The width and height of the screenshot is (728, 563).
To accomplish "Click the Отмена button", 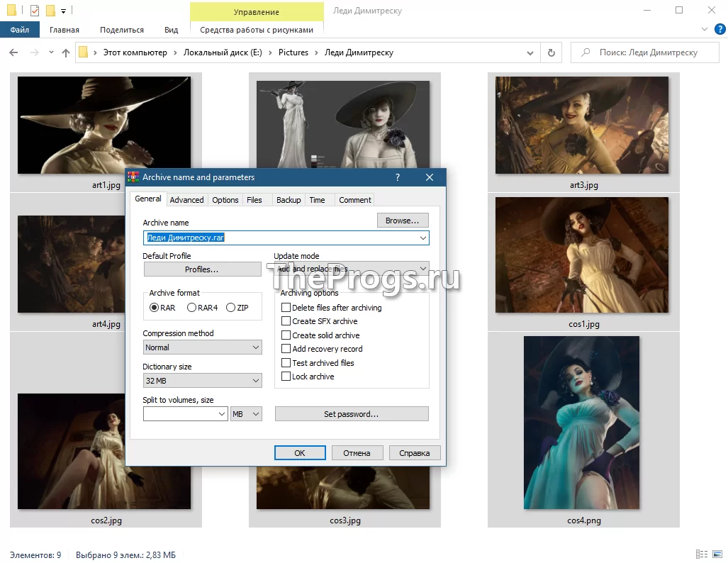I will pos(357,453).
